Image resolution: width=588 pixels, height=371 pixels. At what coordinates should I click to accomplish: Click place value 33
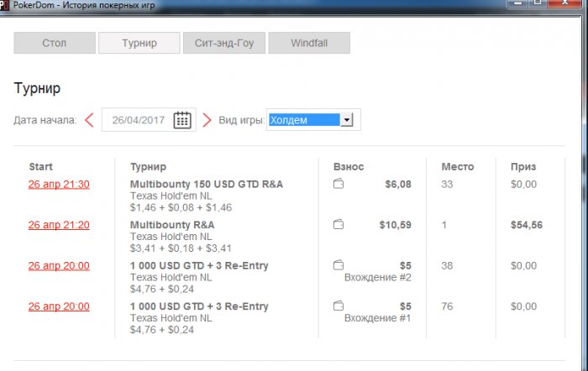pyautogui.click(x=447, y=185)
